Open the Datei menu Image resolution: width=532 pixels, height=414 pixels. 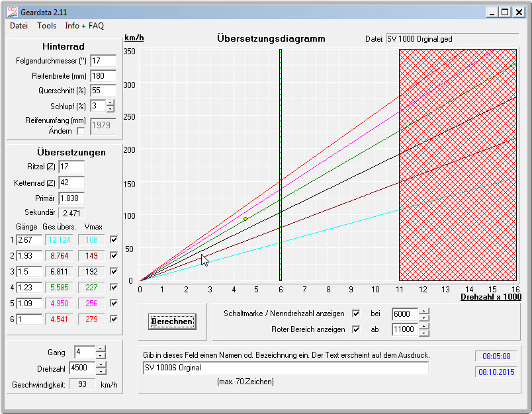(19, 26)
